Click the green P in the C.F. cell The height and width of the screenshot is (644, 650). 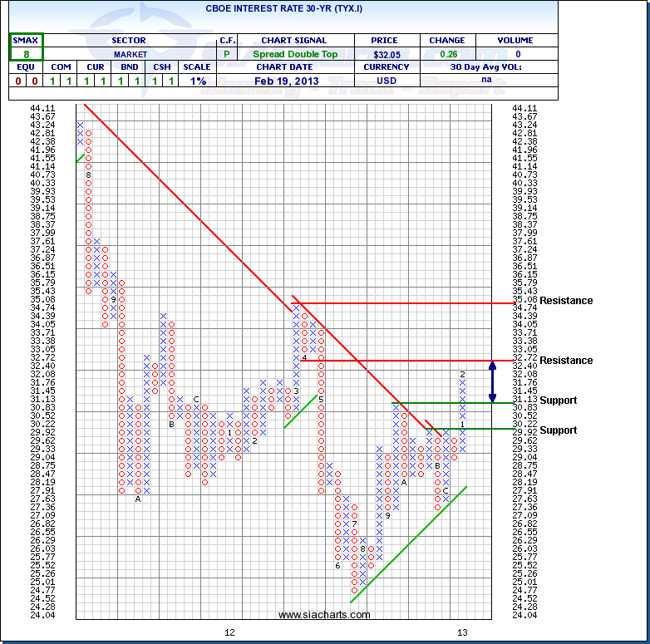226,53
